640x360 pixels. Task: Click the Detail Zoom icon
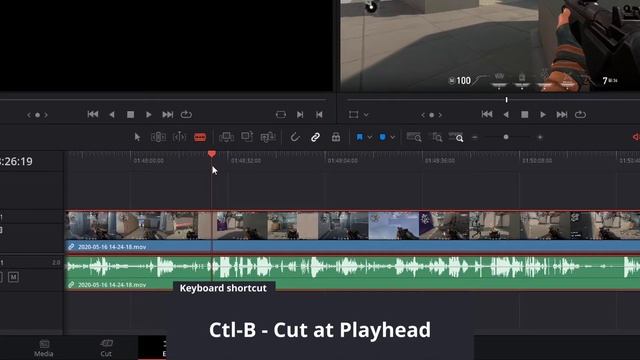coord(437,138)
